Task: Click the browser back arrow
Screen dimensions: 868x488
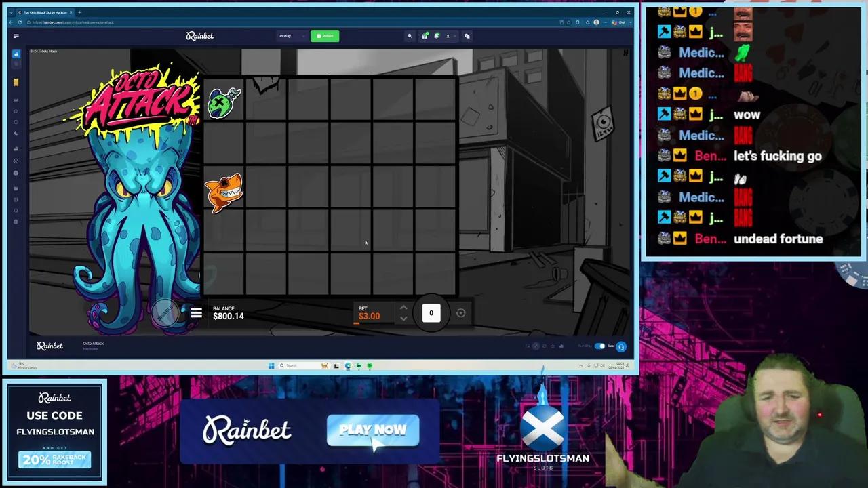Action: coord(12,22)
